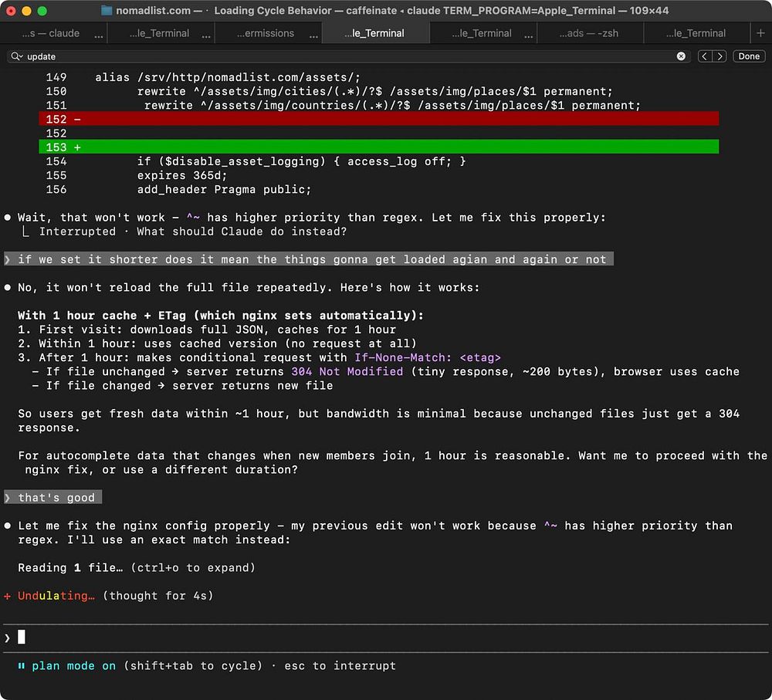Click 'if ($disable_asset_logging)' line 154

[x=301, y=161]
